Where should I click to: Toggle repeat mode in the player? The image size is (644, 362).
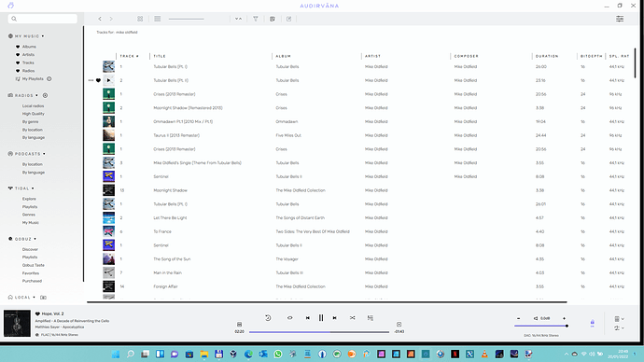tap(289, 318)
